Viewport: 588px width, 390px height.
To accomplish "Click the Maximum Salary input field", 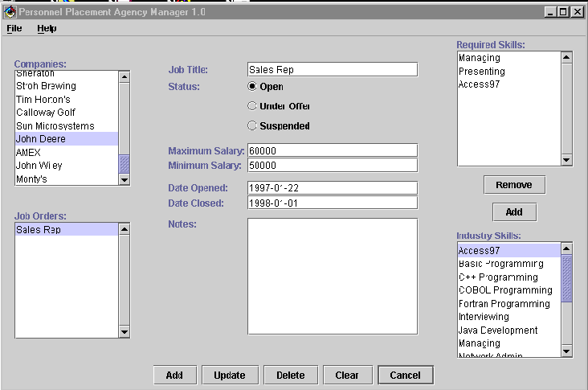I will click(x=332, y=150).
